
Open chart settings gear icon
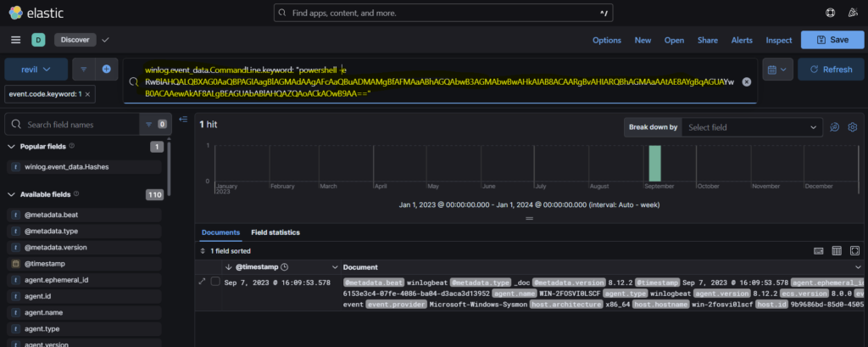pyautogui.click(x=853, y=127)
